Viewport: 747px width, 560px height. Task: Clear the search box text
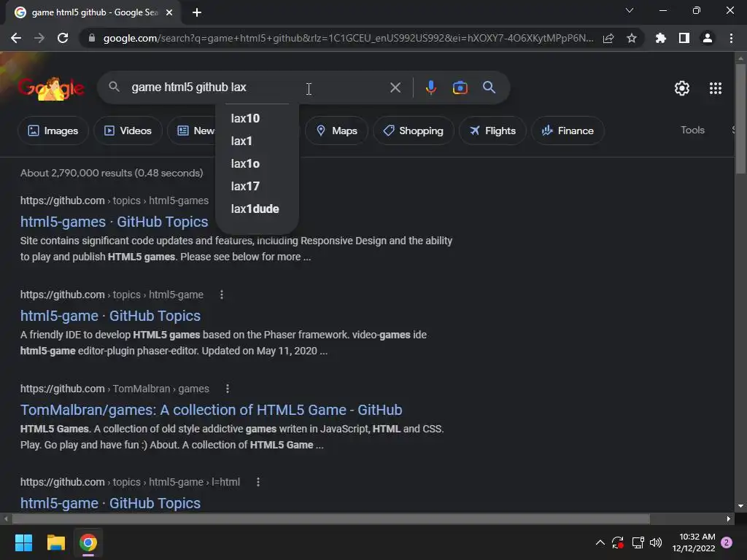tap(395, 87)
